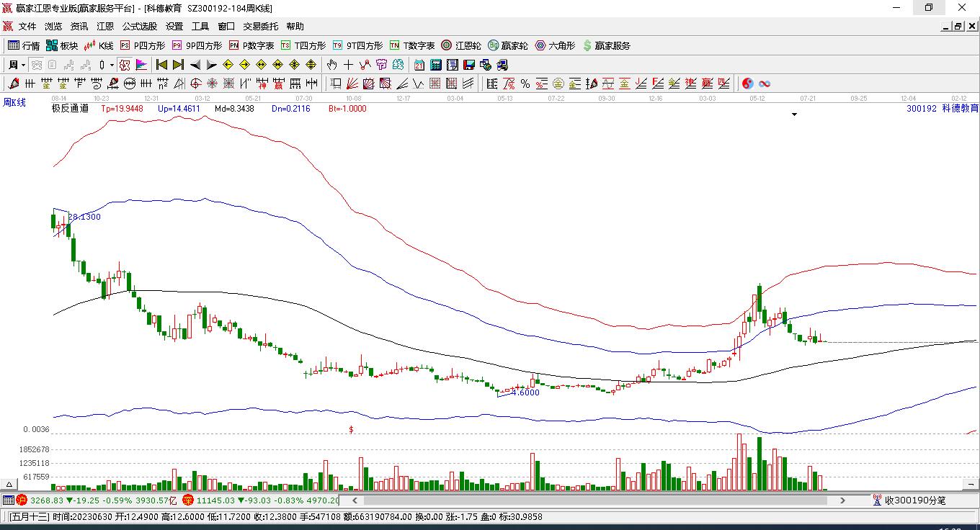
Task: Open the P数字表 number table
Action: (251, 45)
